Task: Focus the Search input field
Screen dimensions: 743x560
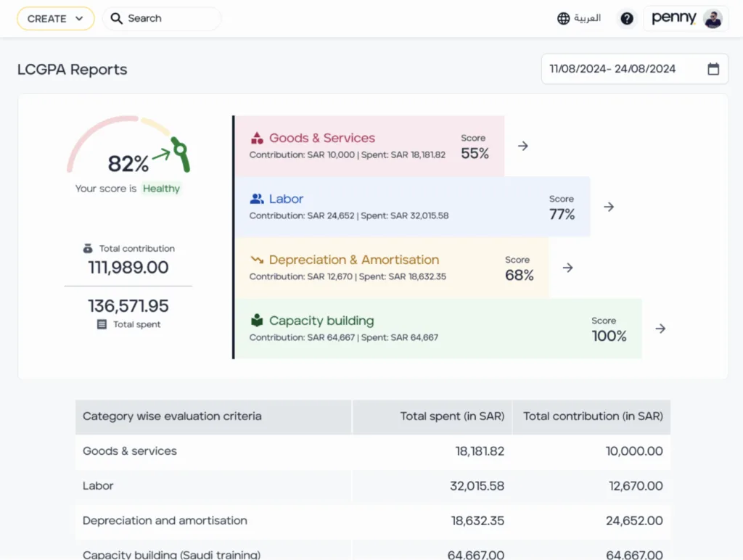Action: pos(162,18)
